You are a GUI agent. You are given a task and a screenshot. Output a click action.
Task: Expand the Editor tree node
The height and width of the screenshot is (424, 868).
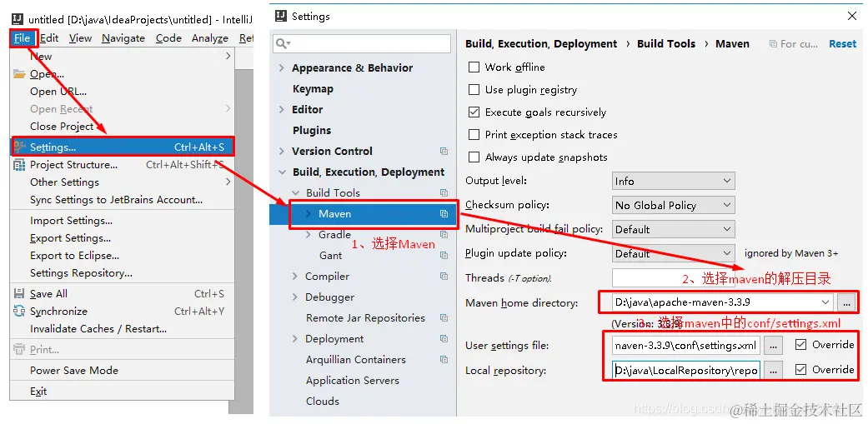pos(282,109)
